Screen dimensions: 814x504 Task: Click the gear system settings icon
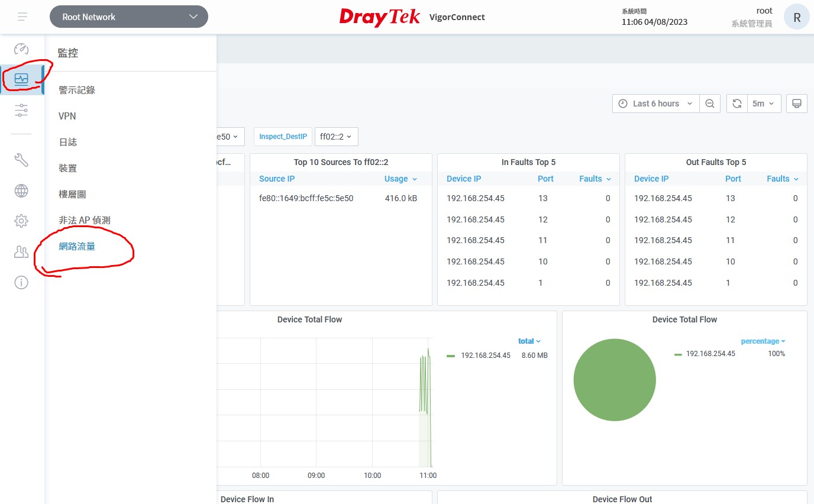click(x=21, y=221)
